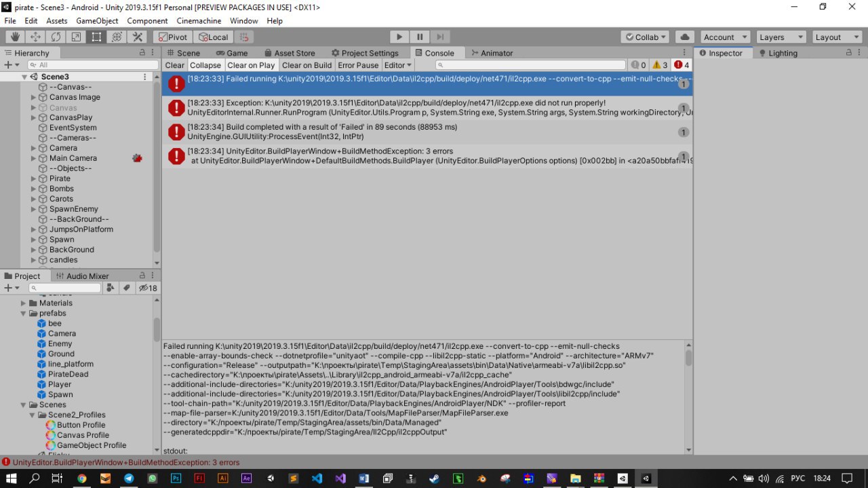Expand the Materials folder

[24, 303]
